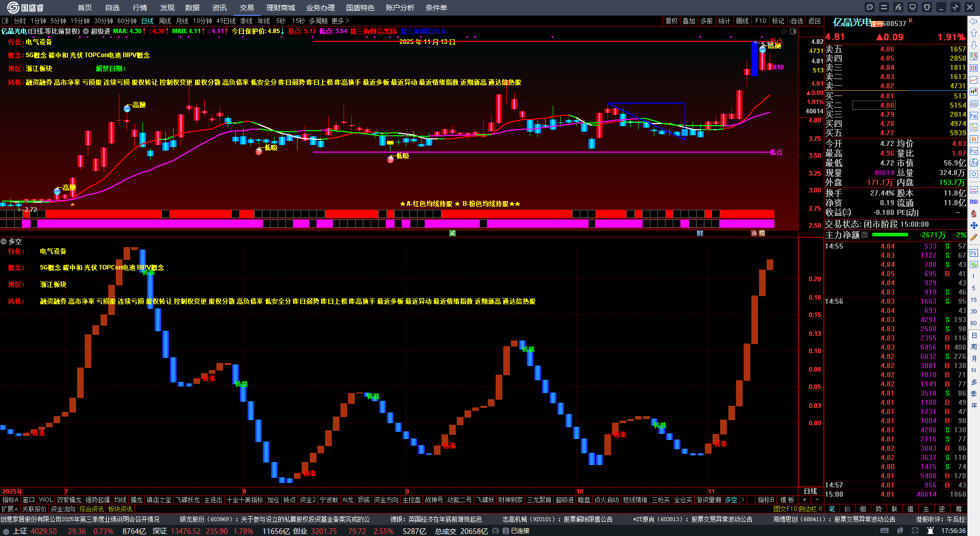Viewport: 980px width, 536px height.
Task: Click the chess rook icon in status bar
Action: (930, 531)
